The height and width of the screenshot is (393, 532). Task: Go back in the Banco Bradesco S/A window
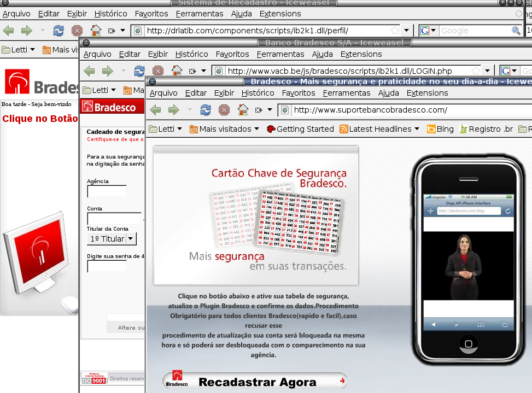click(90, 71)
